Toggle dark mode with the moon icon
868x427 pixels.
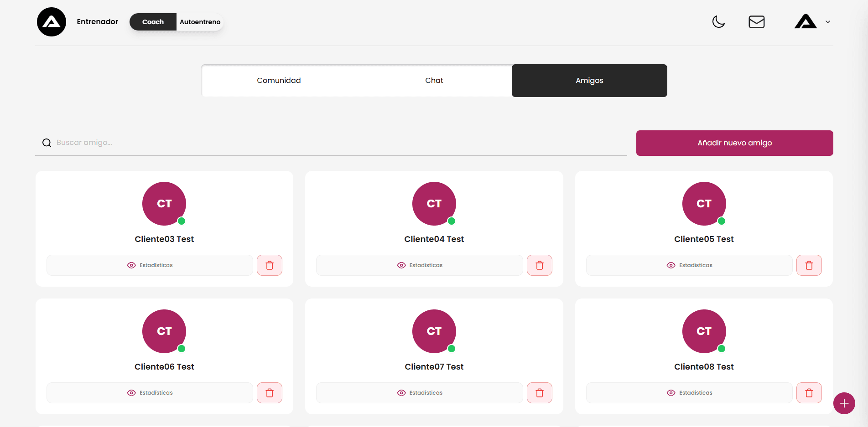click(718, 22)
